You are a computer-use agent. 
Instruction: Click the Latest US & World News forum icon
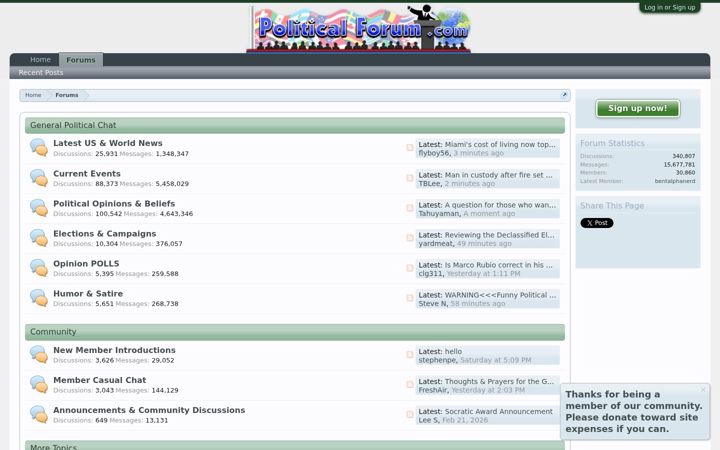tap(39, 148)
